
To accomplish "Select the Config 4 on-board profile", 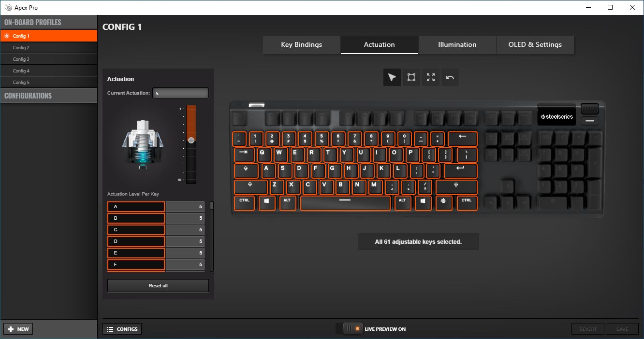I will (49, 71).
